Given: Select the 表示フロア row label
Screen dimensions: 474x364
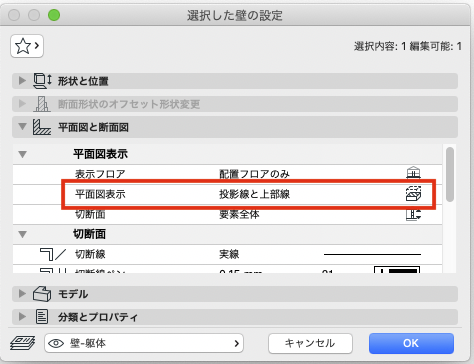Looking at the screenshot, I should tap(100, 174).
